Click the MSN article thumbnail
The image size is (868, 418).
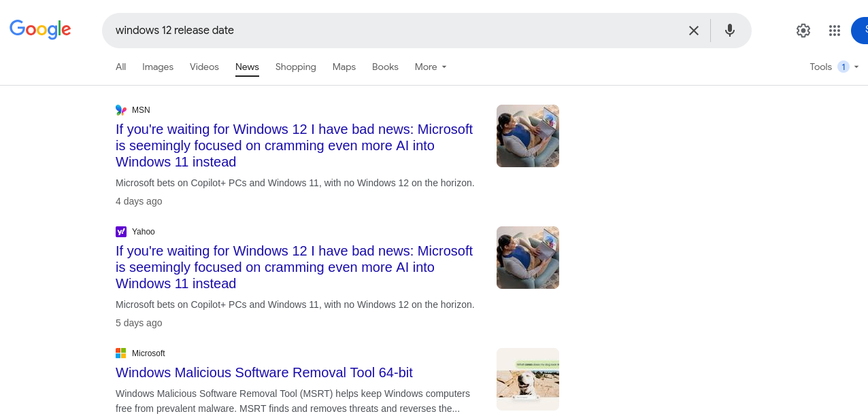(528, 136)
